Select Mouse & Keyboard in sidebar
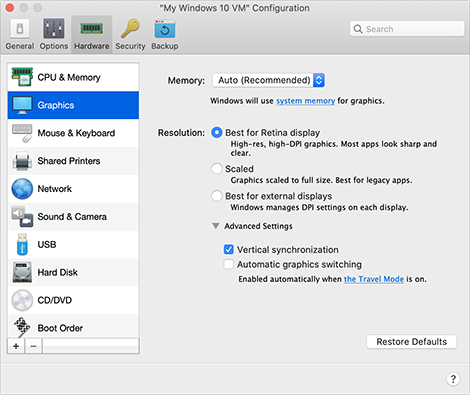This screenshot has height=395, width=470. pos(73,133)
